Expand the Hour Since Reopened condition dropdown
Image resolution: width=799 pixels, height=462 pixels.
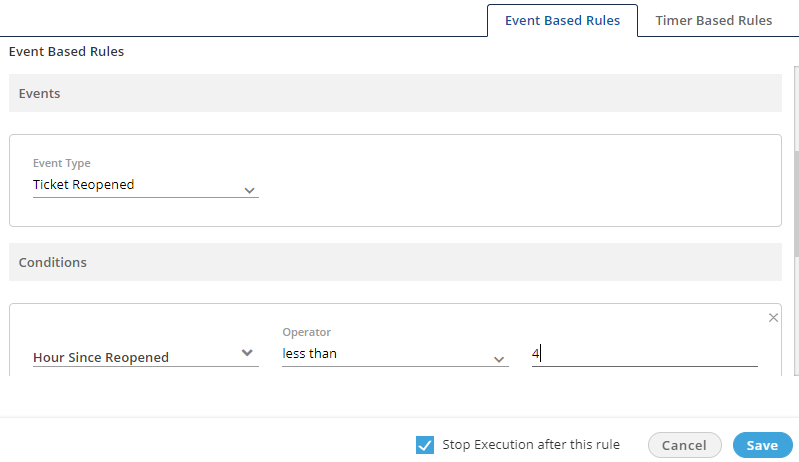[x=146, y=357]
